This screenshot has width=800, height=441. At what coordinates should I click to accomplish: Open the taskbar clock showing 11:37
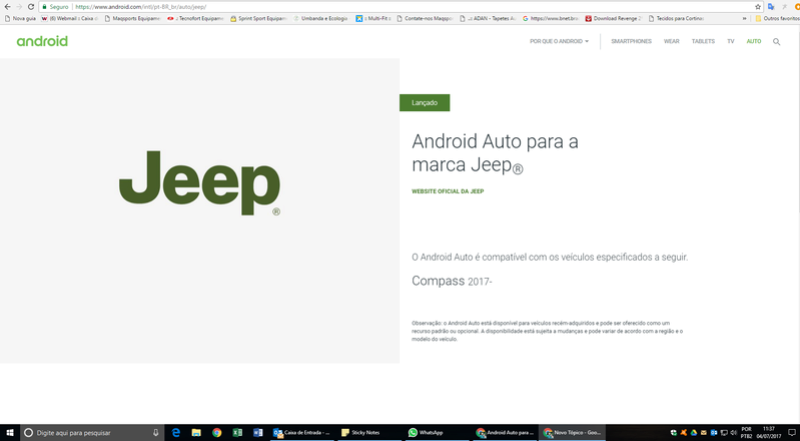click(x=769, y=433)
